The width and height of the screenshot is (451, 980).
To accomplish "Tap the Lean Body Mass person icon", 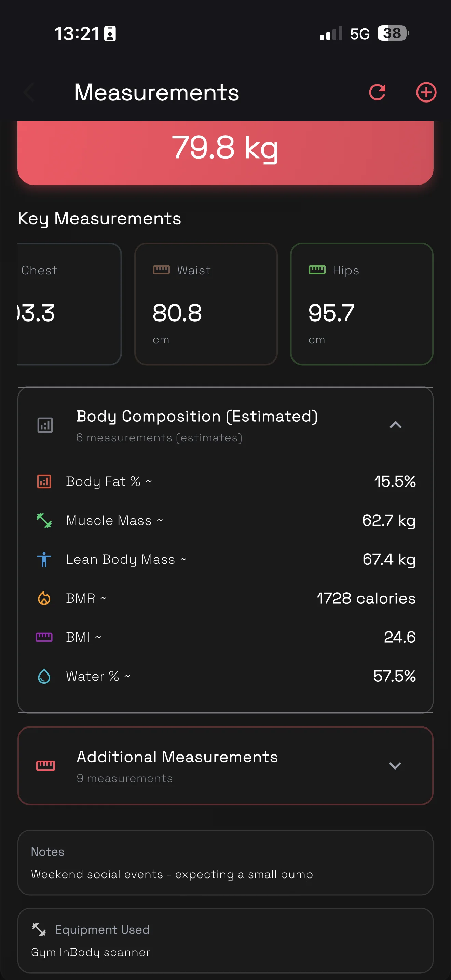I will [x=44, y=559].
